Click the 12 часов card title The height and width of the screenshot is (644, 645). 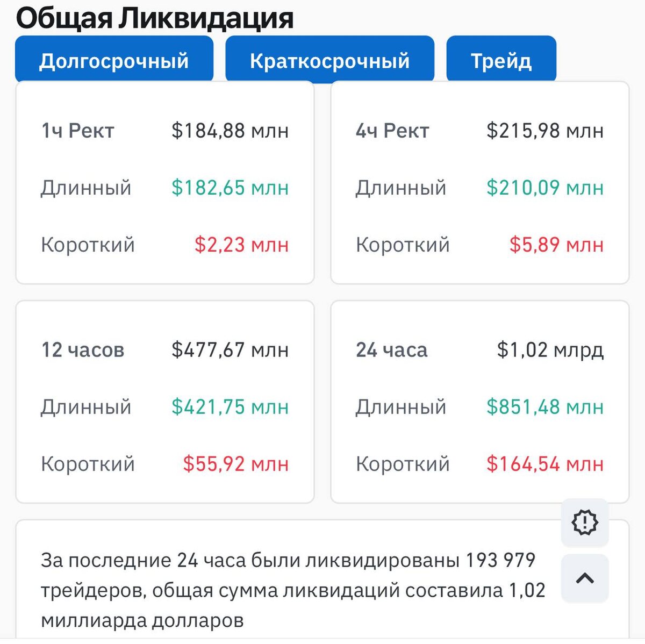coord(83,350)
